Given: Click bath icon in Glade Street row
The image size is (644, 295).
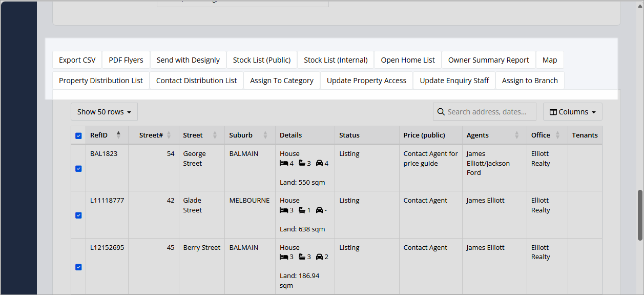Looking at the screenshot, I should (x=302, y=210).
